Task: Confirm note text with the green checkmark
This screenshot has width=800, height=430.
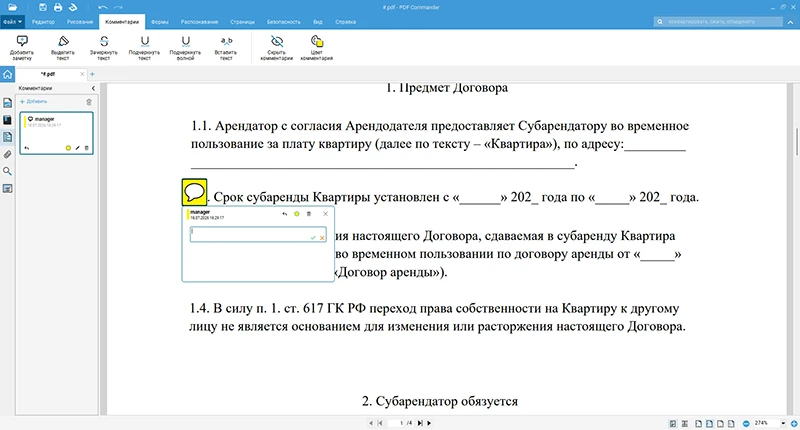Action: (x=313, y=238)
